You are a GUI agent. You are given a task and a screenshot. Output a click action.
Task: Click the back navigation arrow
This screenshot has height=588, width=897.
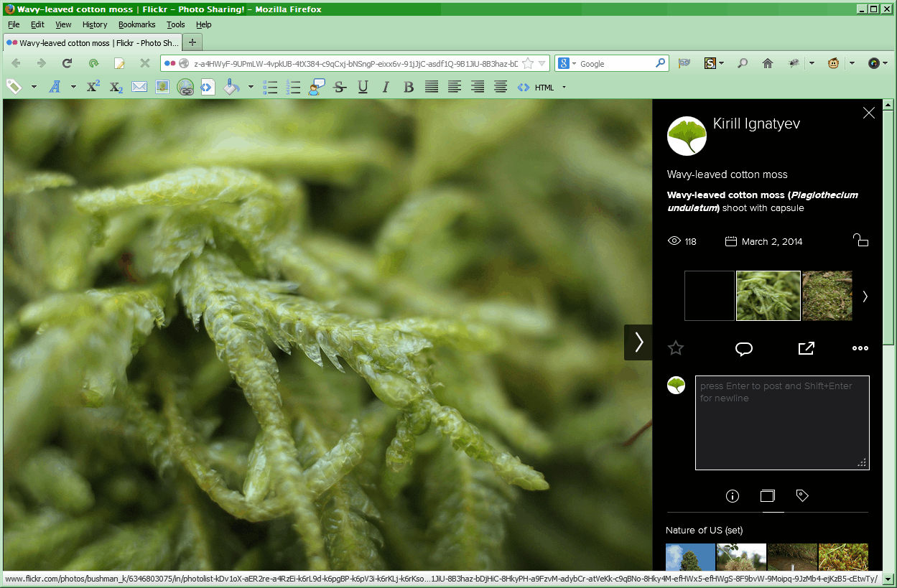(17, 63)
